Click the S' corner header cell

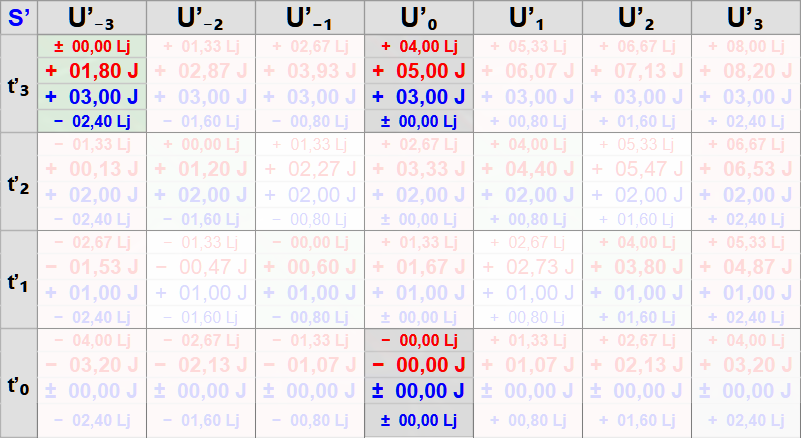19,17
